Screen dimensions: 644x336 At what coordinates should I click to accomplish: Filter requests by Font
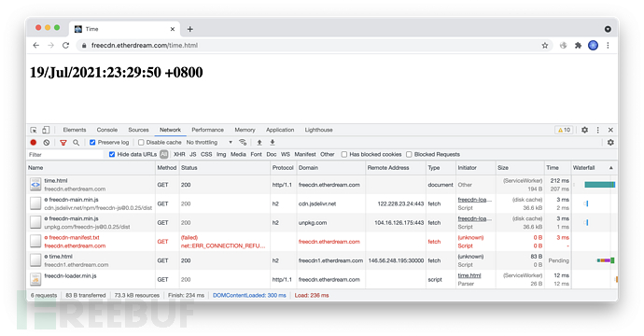257,154
